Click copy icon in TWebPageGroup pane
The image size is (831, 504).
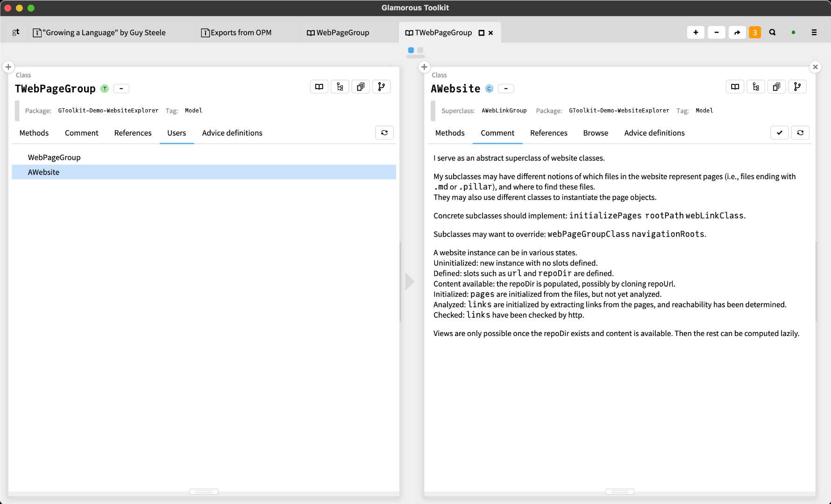click(x=361, y=87)
